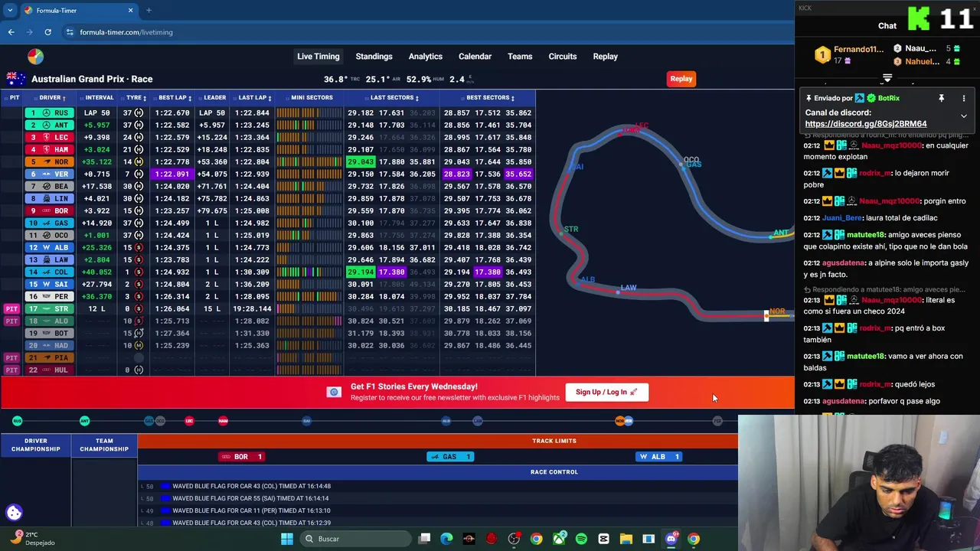Collapse chat leaderboard toggle icon
This screenshot has width=980, height=551.
887,78
